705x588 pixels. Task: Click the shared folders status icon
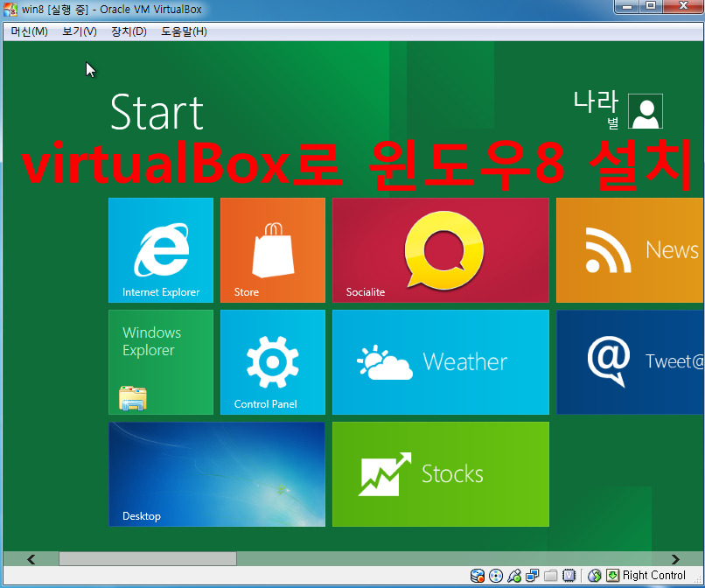point(550,576)
